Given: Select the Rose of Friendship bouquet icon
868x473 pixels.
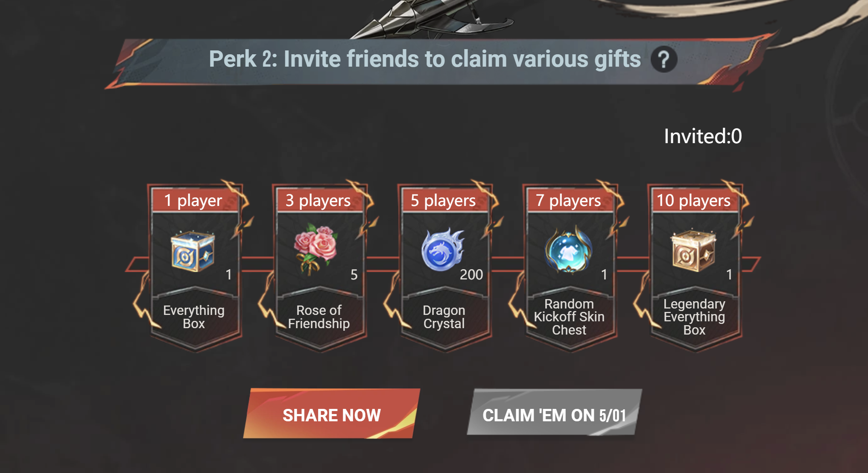Looking at the screenshot, I should coord(316,249).
